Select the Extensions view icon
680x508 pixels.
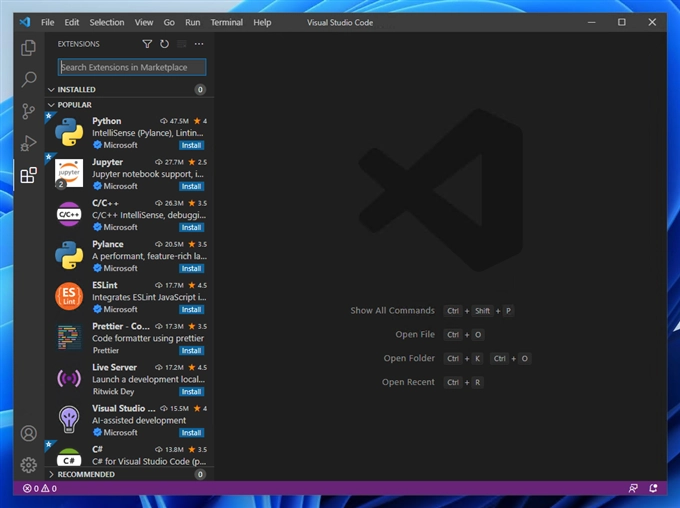point(29,175)
